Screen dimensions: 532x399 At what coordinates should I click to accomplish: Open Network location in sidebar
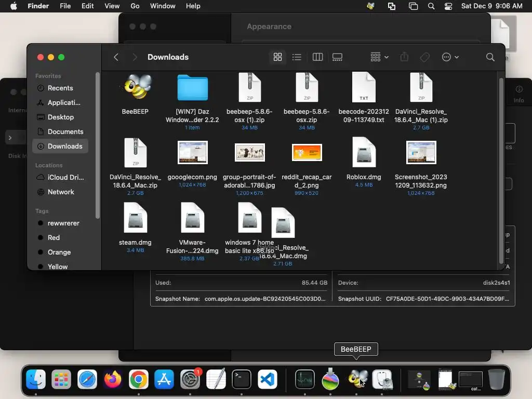pos(60,192)
